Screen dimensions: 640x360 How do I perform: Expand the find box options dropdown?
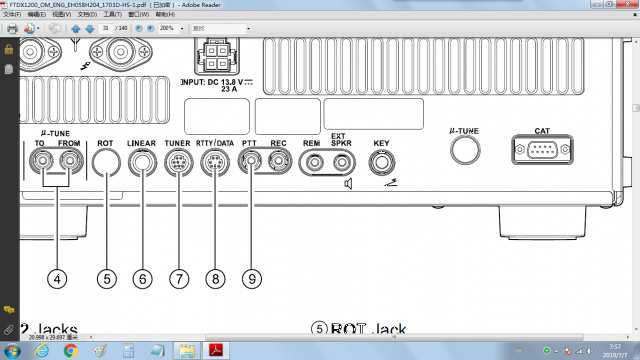(248, 29)
